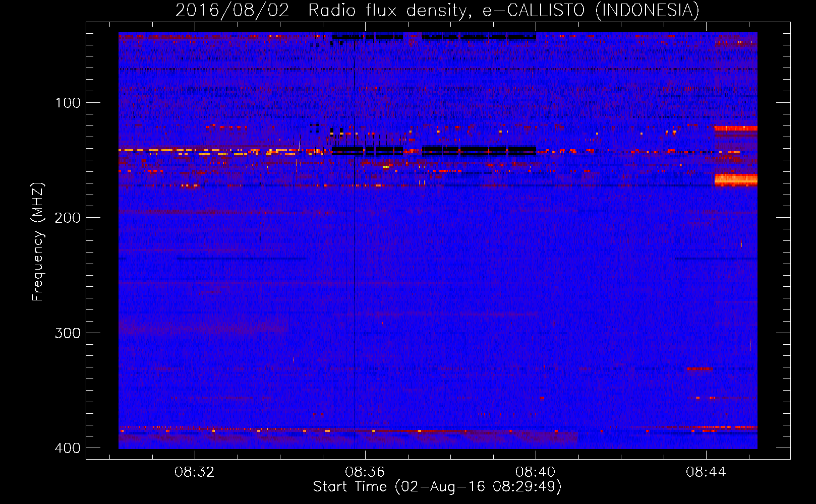Click the red burst near 120 MHz at 08:44
816x504 pixels.
736,129
